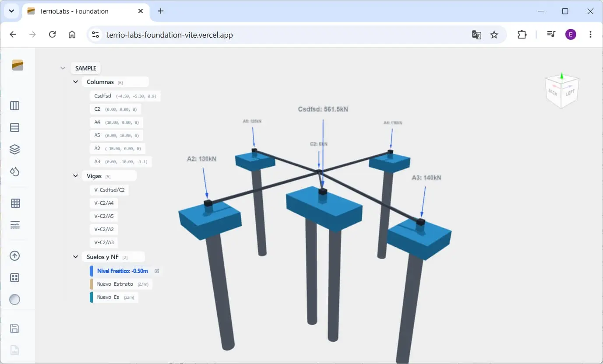This screenshot has width=603, height=364.
Task: Click the TerrioLabs logo in sidebar
Action: 18,66
